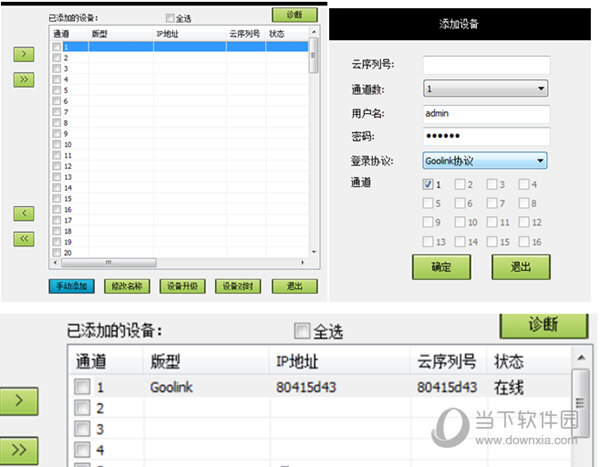
Task: Click the double left arrow button in top panel
Action: coord(24,239)
